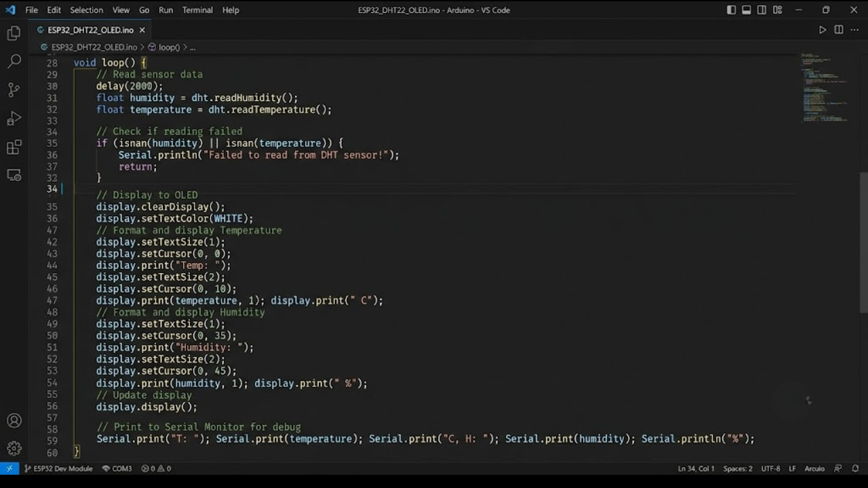
Task: Click line number 35 beside the isnan check
Action: [x=52, y=143]
